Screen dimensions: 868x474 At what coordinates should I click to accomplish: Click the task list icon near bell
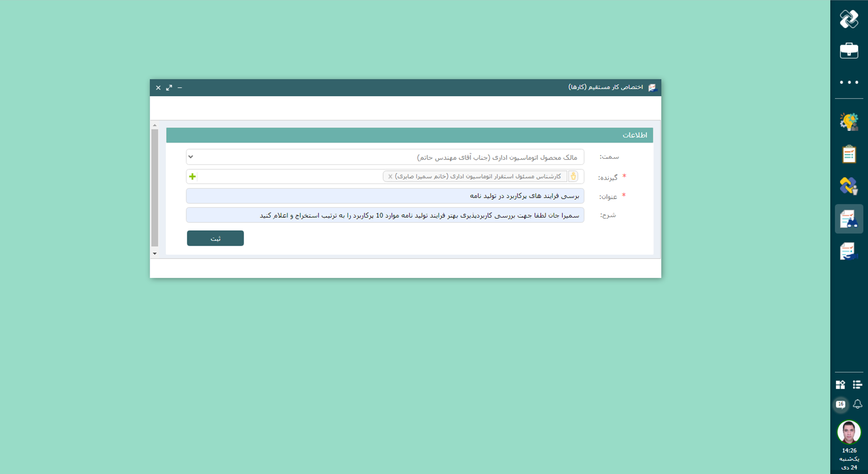tap(857, 385)
